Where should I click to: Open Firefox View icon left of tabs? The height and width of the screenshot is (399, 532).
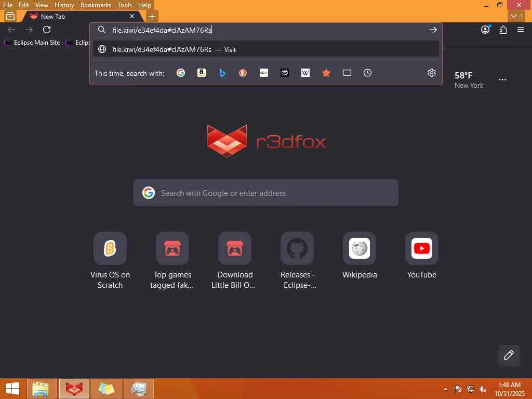pos(10,16)
